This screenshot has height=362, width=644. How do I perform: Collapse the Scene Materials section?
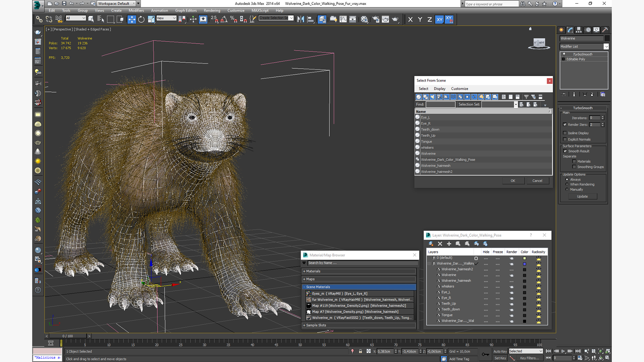coord(359,287)
